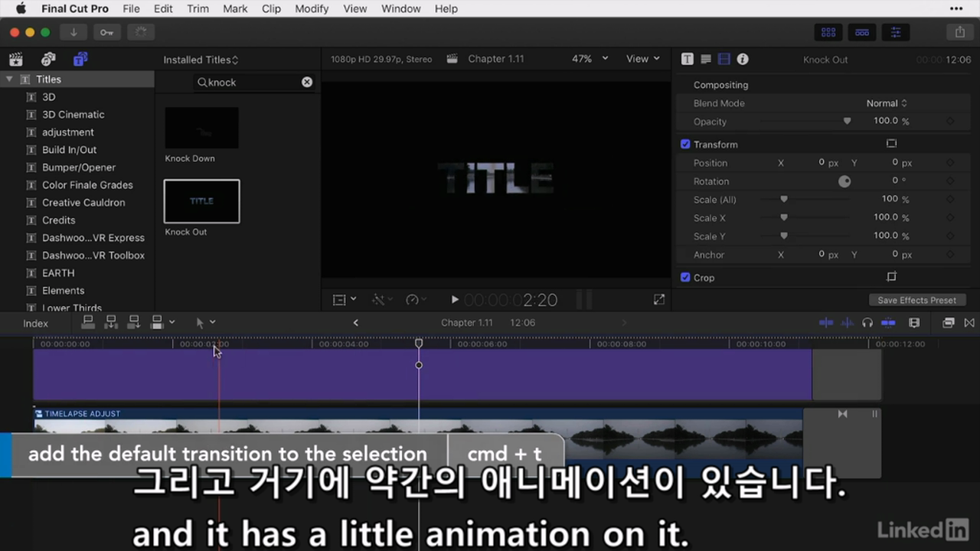Adjust the Rotation dial
980x551 pixels.
[x=844, y=181]
